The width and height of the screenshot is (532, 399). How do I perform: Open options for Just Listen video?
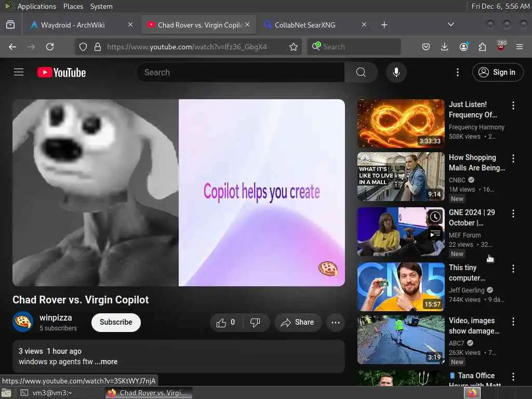pos(513,105)
